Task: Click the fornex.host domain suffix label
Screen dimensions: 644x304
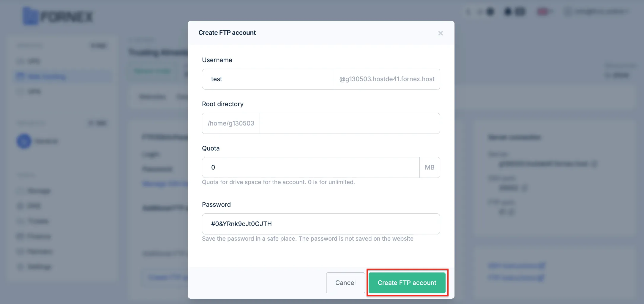Action: tap(387, 79)
